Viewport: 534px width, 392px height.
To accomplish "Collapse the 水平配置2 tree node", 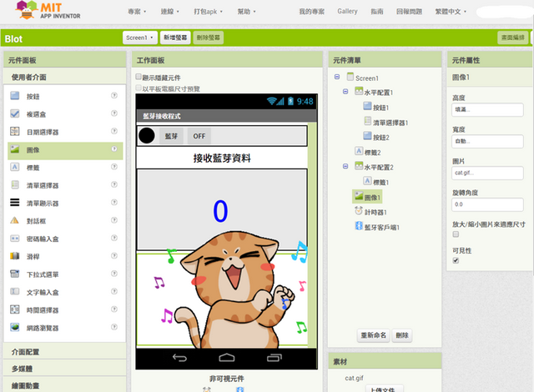I will 345,167.
